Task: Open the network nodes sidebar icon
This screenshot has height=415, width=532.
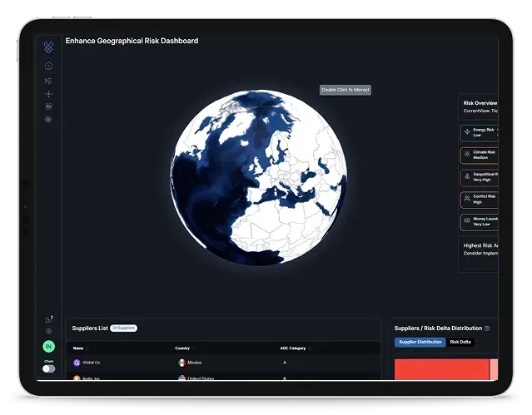Action: 48,94
